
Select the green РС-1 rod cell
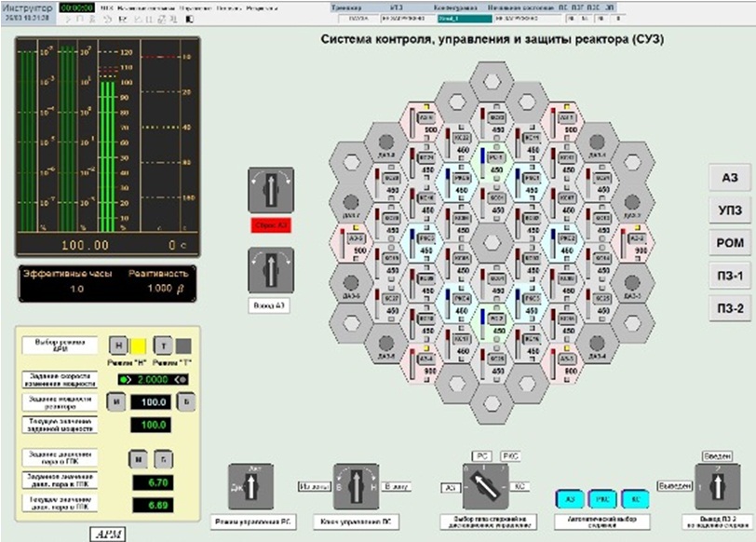click(x=492, y=162)
